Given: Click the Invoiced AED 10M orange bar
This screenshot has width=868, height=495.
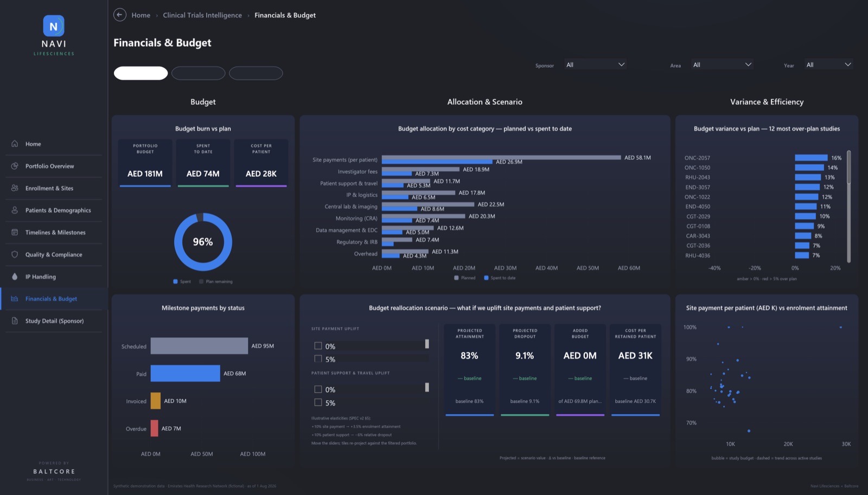Looking at the screenshot, I should tap(156, 401).
